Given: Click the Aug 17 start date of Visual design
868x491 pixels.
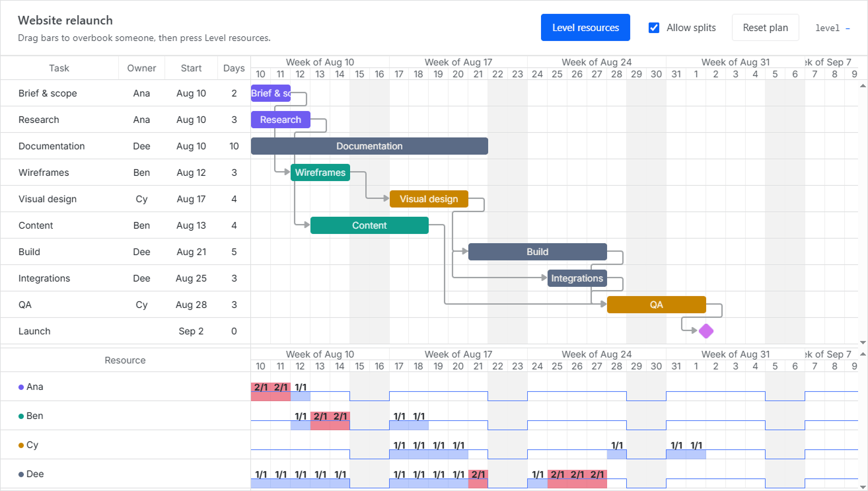Looking at the screenshot, I should (192, 199).
